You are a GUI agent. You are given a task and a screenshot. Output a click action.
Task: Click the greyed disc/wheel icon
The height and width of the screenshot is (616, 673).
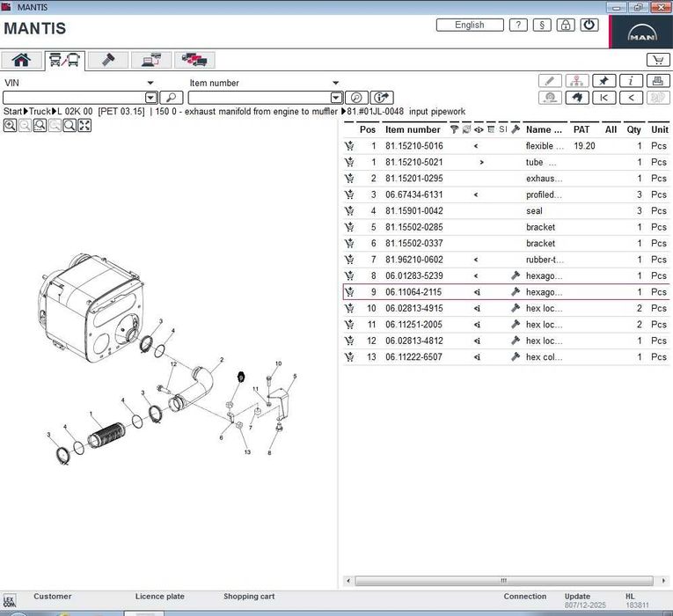pyautogui.click(x=550, y=98)
